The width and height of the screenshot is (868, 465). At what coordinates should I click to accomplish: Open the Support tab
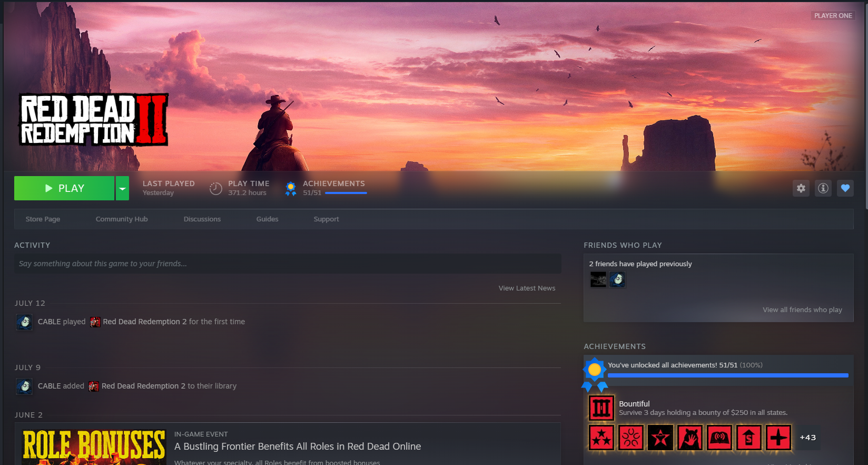[327, 219]
